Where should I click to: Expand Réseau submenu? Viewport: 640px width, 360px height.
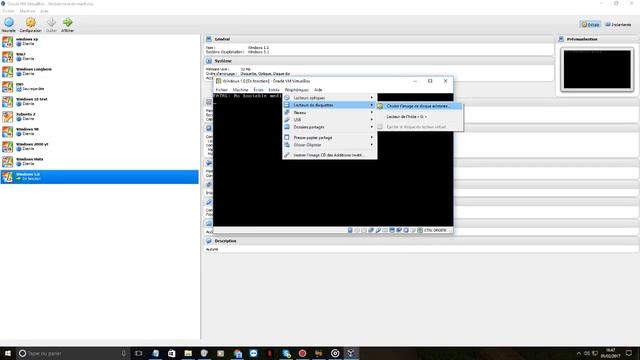(x=329, y=113)
